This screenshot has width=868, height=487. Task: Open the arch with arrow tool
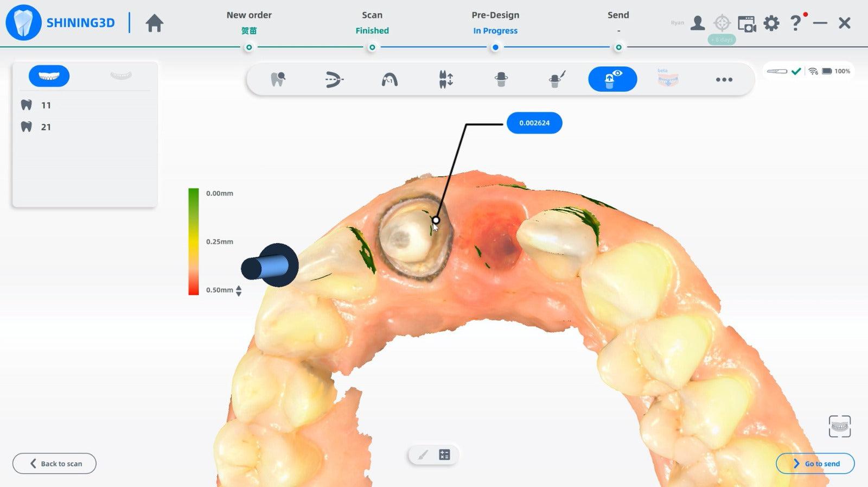tap(390, 80)
